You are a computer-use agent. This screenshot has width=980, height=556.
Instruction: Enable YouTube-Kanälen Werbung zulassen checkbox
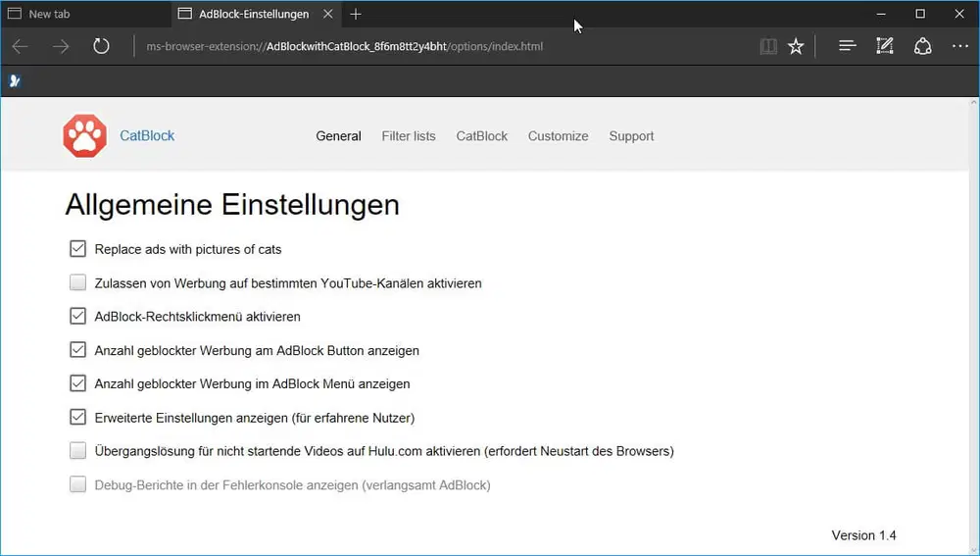point(77,282)
